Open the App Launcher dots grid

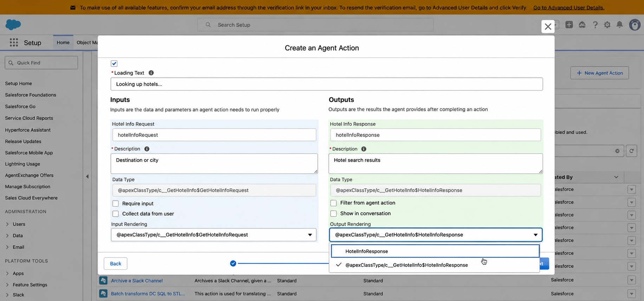[x=14, y=42]
